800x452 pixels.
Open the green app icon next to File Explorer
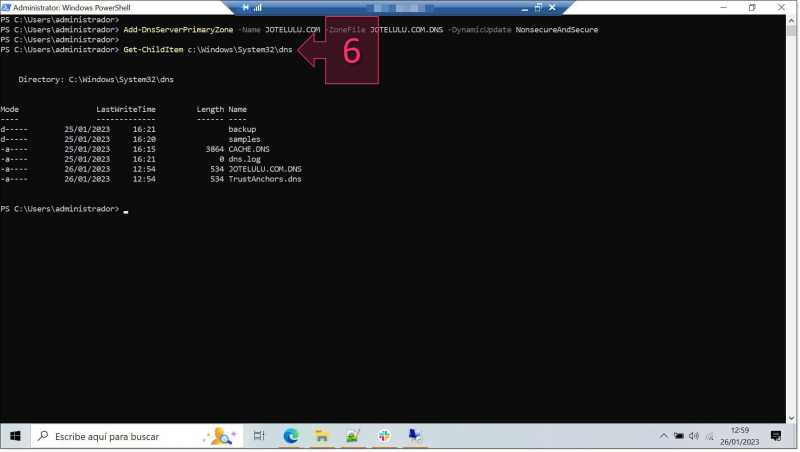pyautogui.click(x=353, y=436)
